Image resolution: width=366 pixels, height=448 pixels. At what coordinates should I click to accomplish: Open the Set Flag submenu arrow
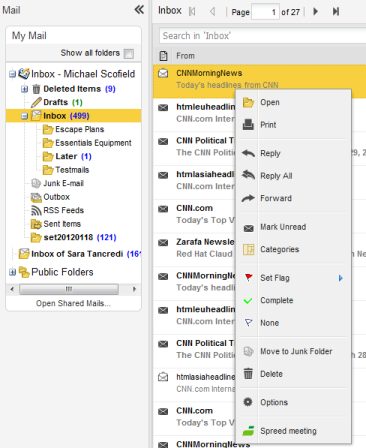click(340, 278)
